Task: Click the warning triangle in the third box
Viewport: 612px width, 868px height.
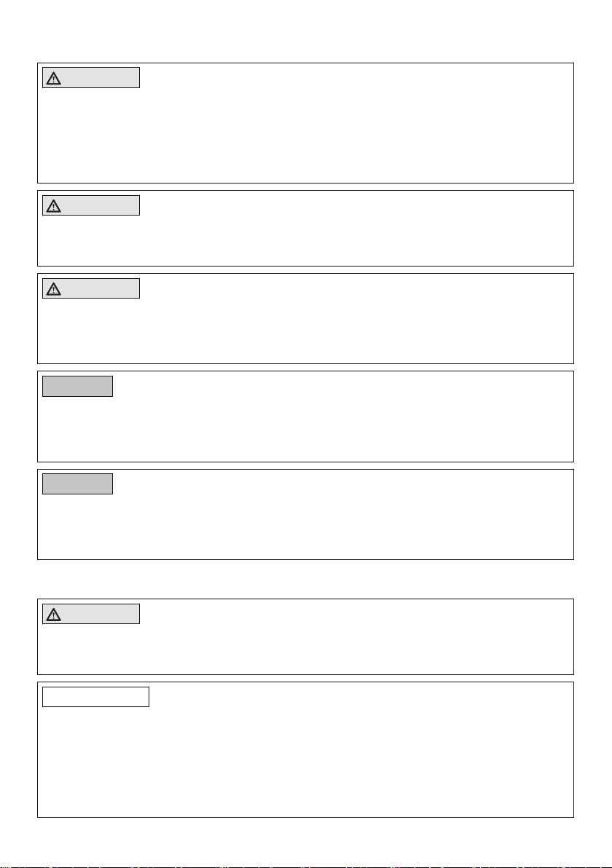Action: coord(53,289)
